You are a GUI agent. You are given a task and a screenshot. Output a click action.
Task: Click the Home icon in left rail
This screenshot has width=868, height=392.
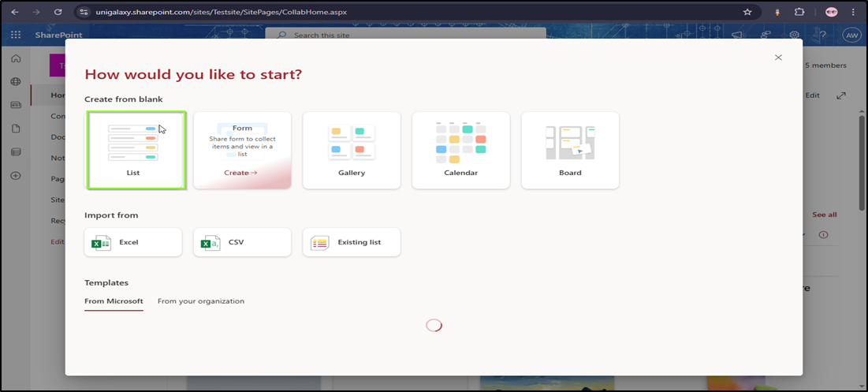click(x=16, y=59)
